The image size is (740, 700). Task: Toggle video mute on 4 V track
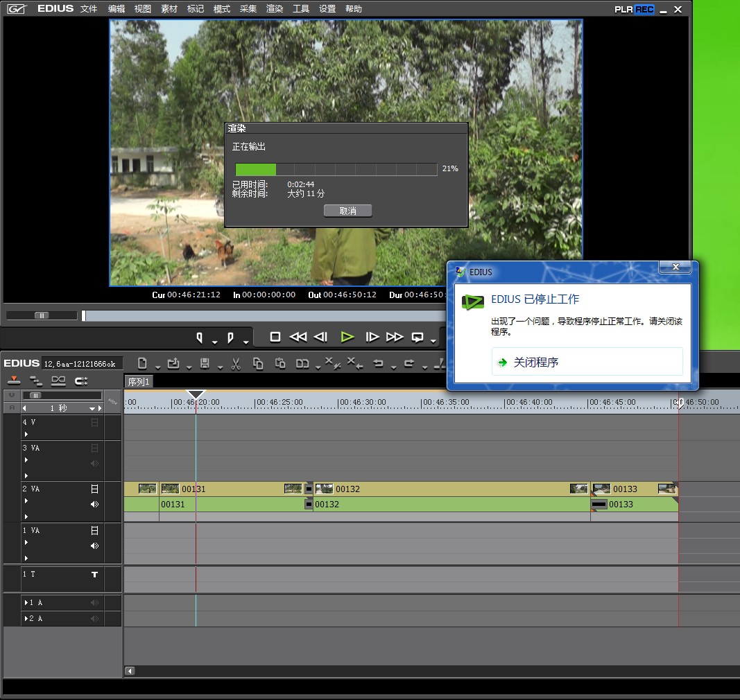click(94, 423)
